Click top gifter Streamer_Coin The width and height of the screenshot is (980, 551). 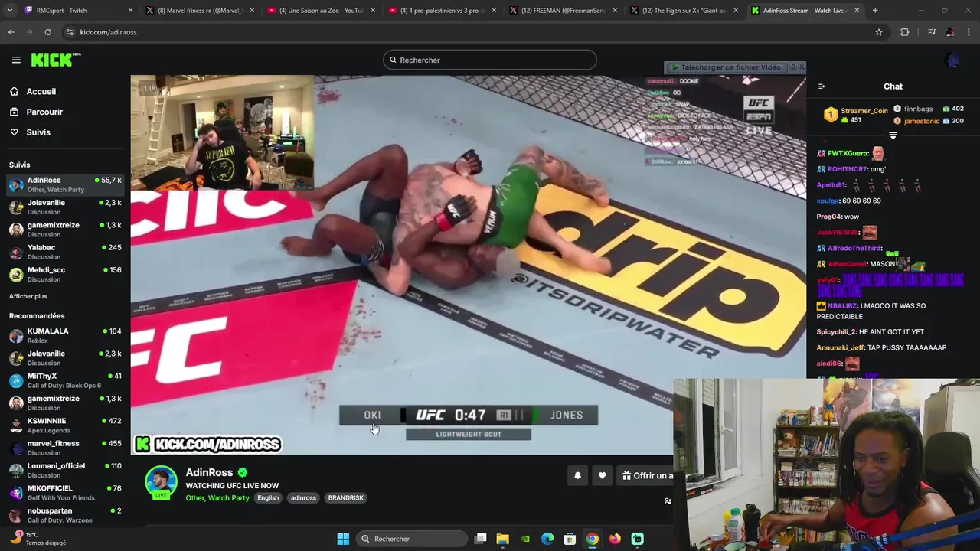864,111
